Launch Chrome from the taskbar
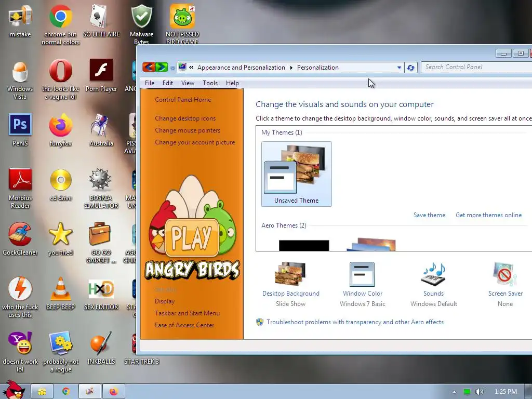The height and width of the screenshot is (399, 532). [x=66, y=392]
